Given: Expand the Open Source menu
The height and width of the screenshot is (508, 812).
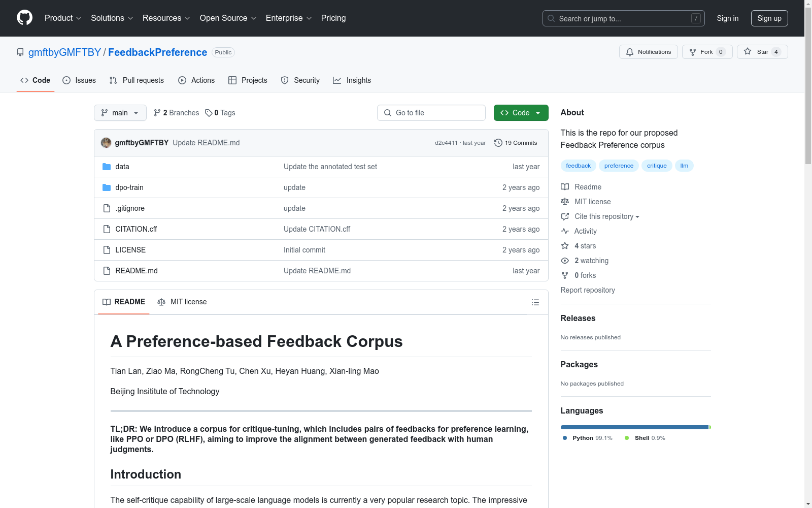Looking at the screenshot, I should tap(228, 18).
